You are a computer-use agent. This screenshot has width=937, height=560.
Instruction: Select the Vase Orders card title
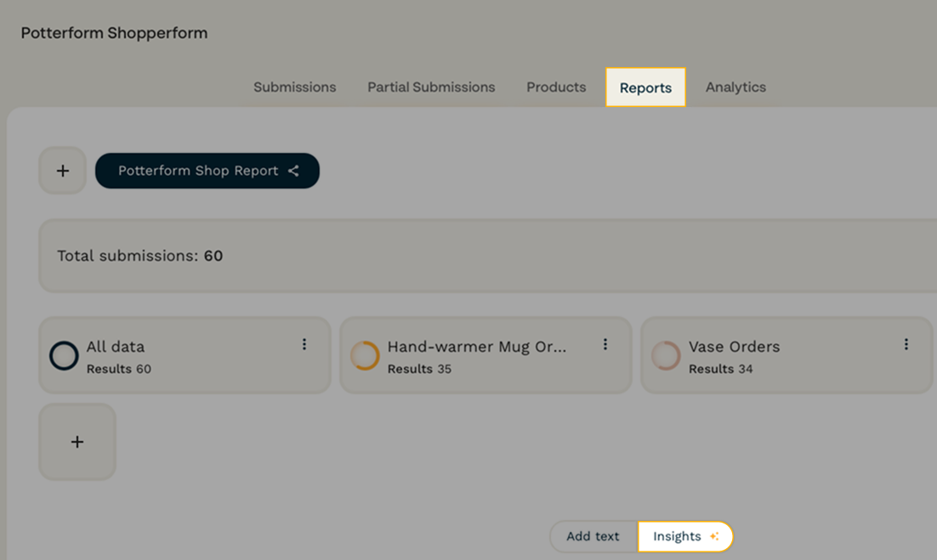point(734,347)
